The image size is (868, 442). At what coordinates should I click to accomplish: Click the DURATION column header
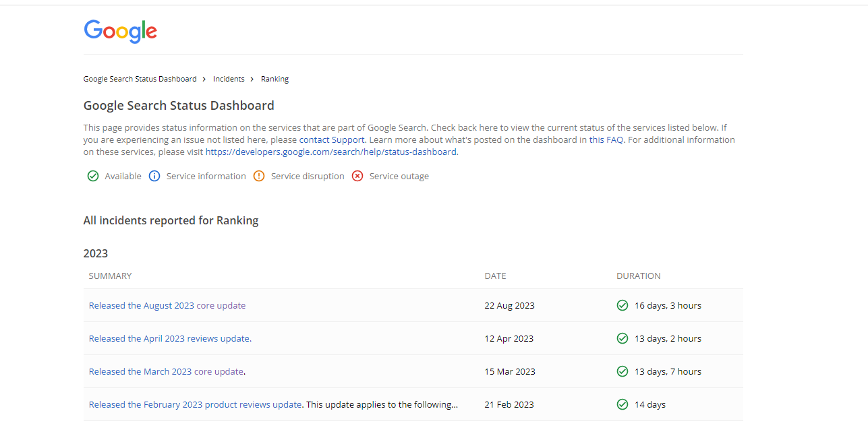639,276
